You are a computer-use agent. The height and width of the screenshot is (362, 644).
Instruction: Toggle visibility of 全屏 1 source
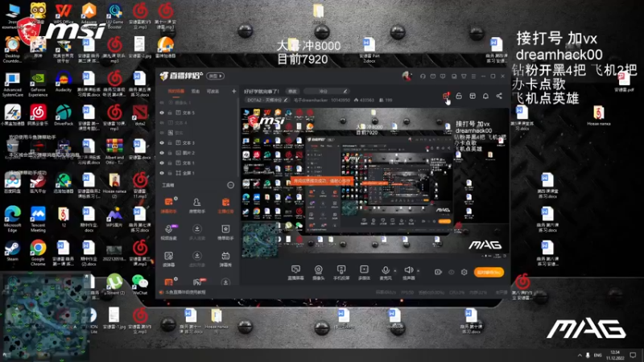162,173
